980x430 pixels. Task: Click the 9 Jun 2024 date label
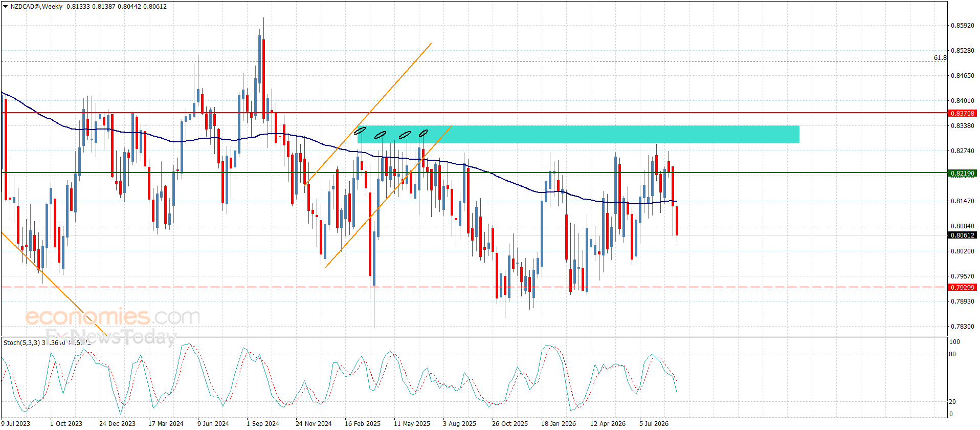[x=213, y=423]
